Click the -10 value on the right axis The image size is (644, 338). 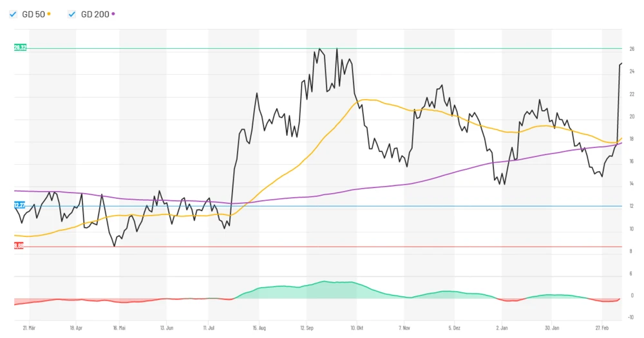click(x=630, y=317)
